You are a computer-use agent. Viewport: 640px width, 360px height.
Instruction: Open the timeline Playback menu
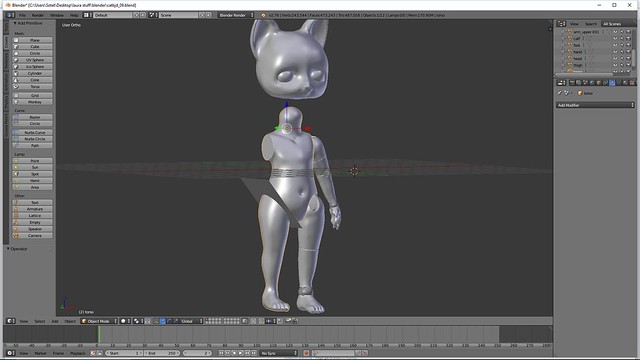(x=78, y=353)
